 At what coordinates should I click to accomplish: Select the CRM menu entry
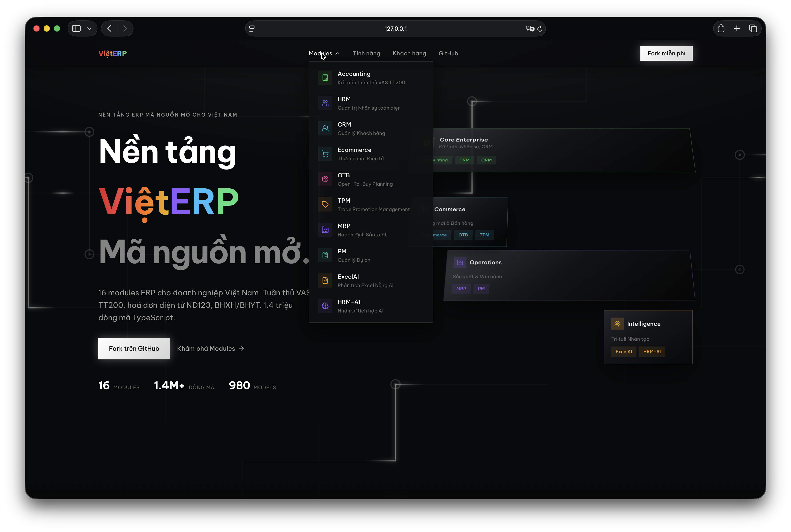[x=371, y=129]
